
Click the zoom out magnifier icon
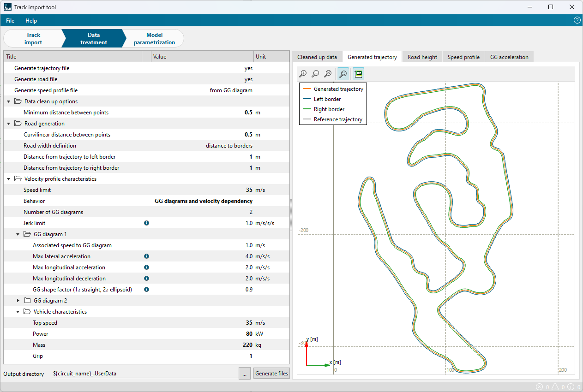[315, 73]
